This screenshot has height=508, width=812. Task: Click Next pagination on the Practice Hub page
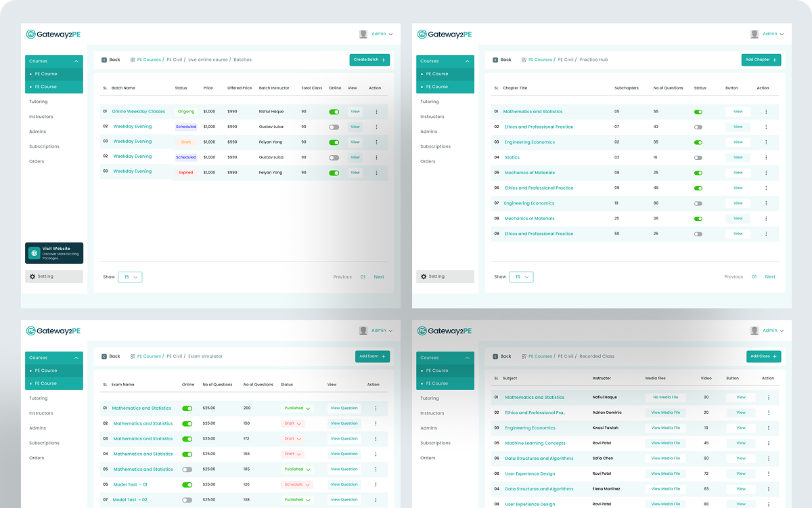pyautogui.click(x=770, y=276)
